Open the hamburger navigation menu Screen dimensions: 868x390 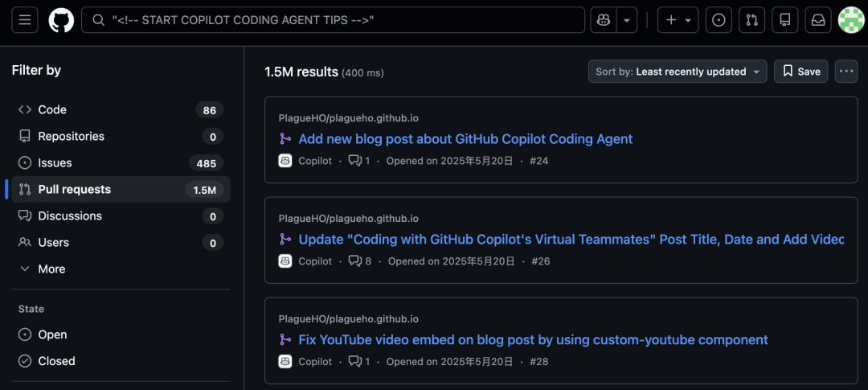coord(24,20)
